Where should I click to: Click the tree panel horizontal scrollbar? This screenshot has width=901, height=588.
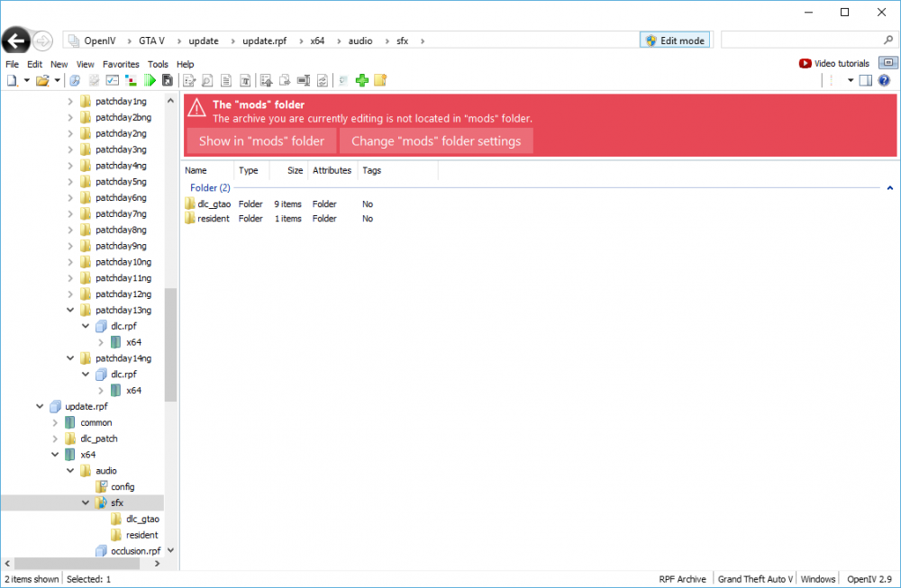pyautogui.click(x=82, y=564)
